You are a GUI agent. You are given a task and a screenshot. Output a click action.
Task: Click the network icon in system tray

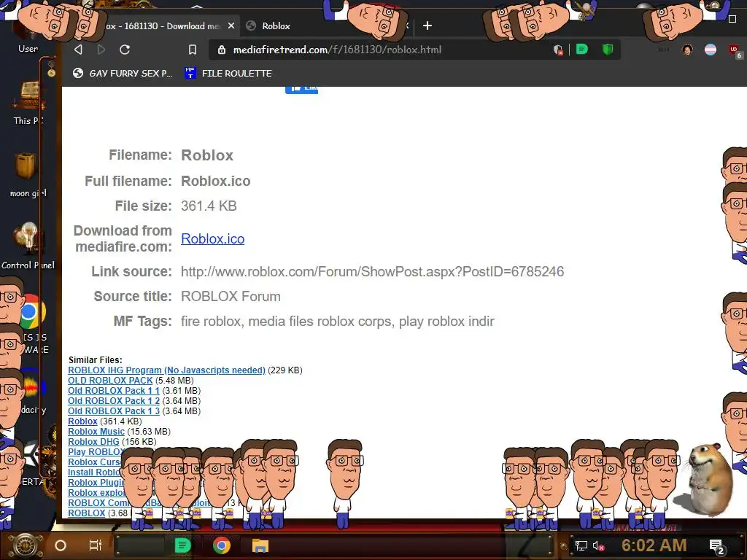point(581,545)
